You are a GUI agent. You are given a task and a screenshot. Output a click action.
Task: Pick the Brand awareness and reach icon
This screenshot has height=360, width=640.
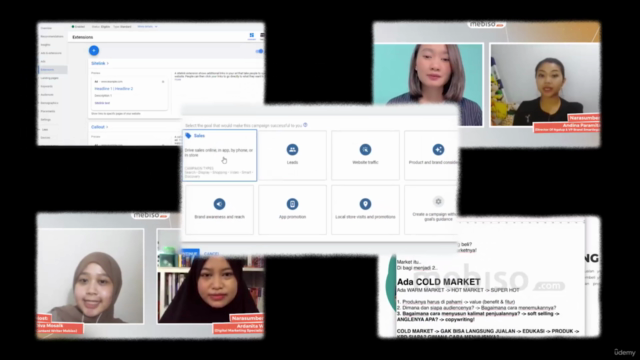coord(219,204)
